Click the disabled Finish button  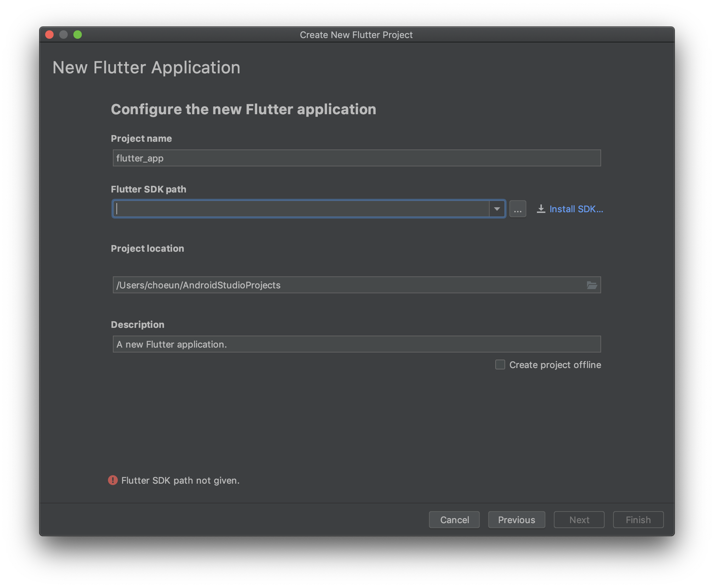point(638,520)
